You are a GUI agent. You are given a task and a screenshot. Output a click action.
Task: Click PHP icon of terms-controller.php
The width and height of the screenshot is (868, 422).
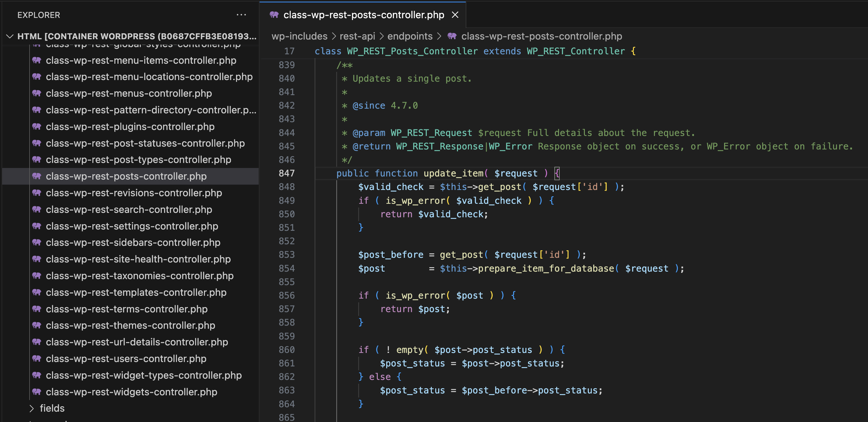point(37,309)
